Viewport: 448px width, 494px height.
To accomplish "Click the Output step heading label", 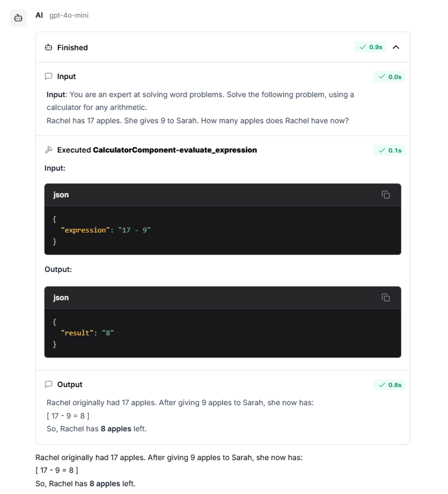I will tap(70, 384).
